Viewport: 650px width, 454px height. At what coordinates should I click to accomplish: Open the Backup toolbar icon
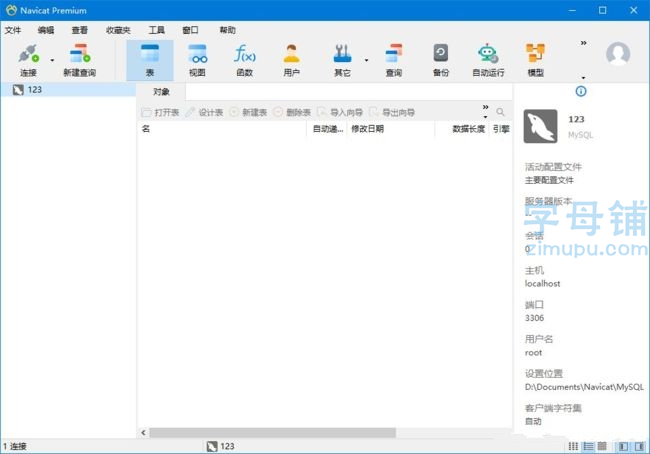[x=441, y=54]
